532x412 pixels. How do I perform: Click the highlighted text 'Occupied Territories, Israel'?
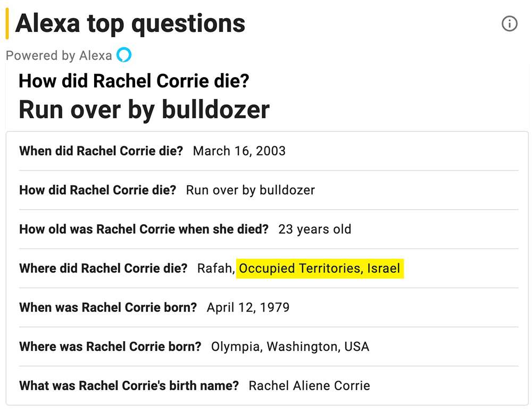tap(320, 268)
